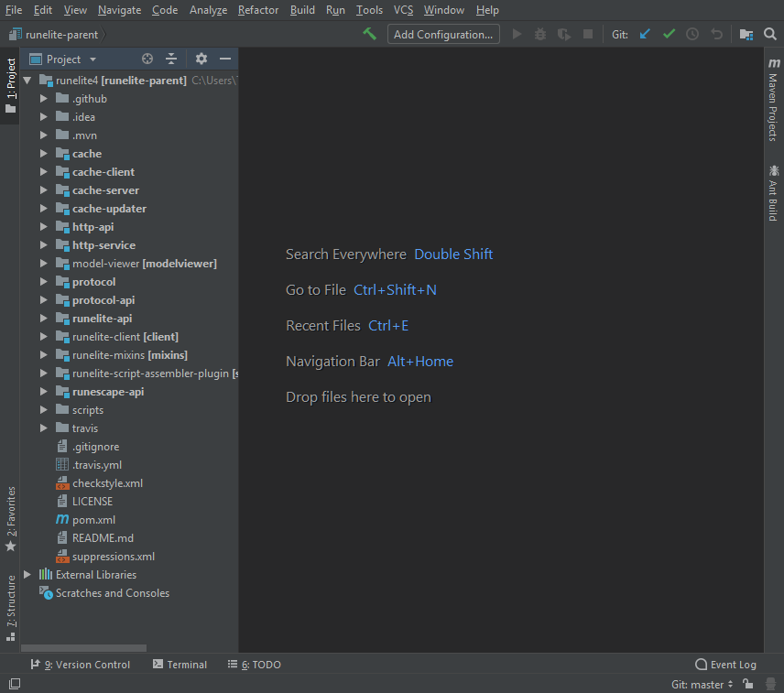Open Git: master branch popup

(x=702, y=684)
